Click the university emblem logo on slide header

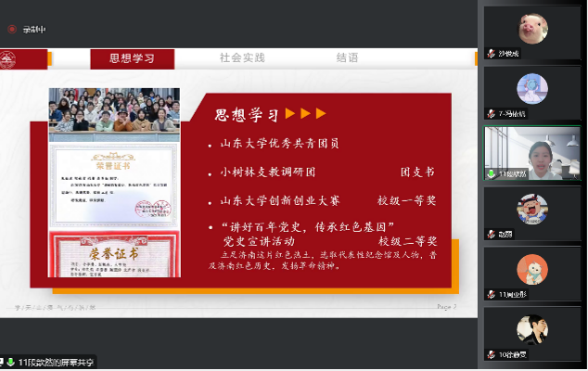(7, 59)
